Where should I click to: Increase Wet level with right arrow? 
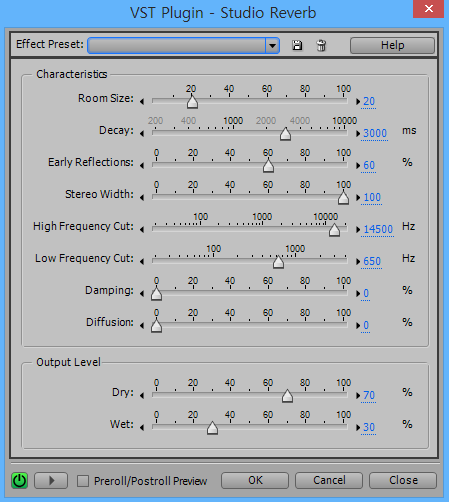coord(358,427)
